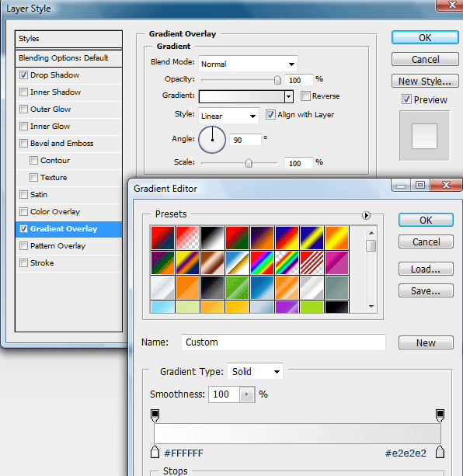
Task: Select the chrome blue-white-gold gradient preset
Action: point(238,263)
